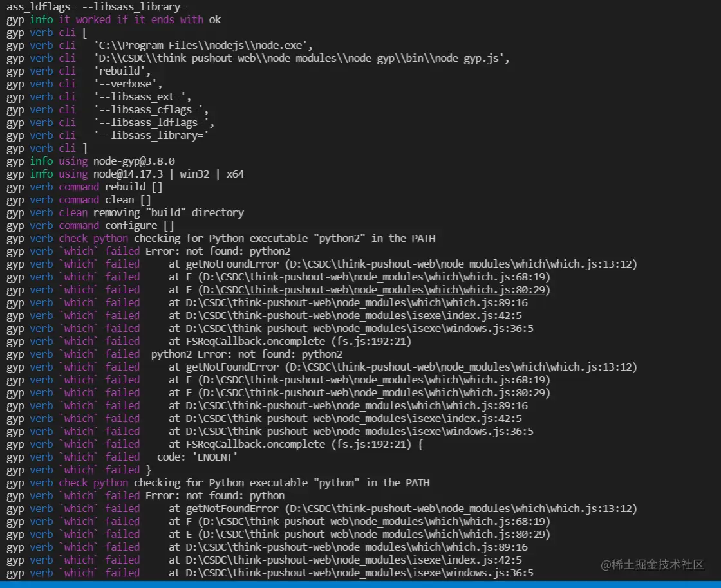Click the line "gyp verb cli ["
This screenshot has height=588, width=721.
[x=47, y=33]
